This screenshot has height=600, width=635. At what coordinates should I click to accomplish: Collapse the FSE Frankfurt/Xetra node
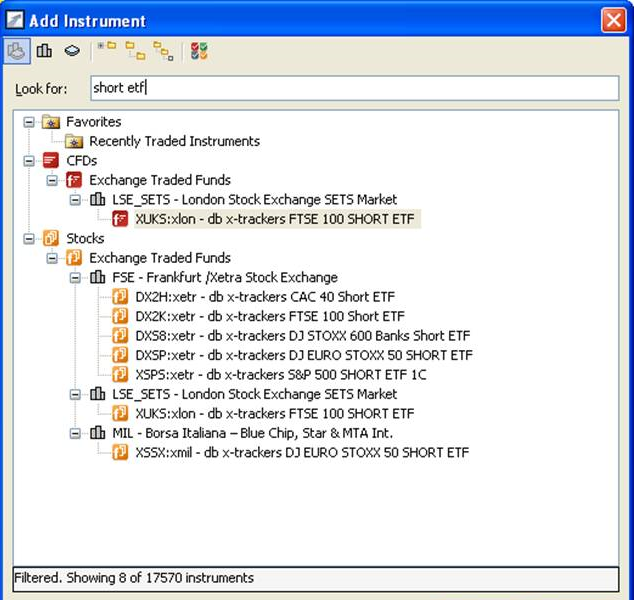pos(75,277)
